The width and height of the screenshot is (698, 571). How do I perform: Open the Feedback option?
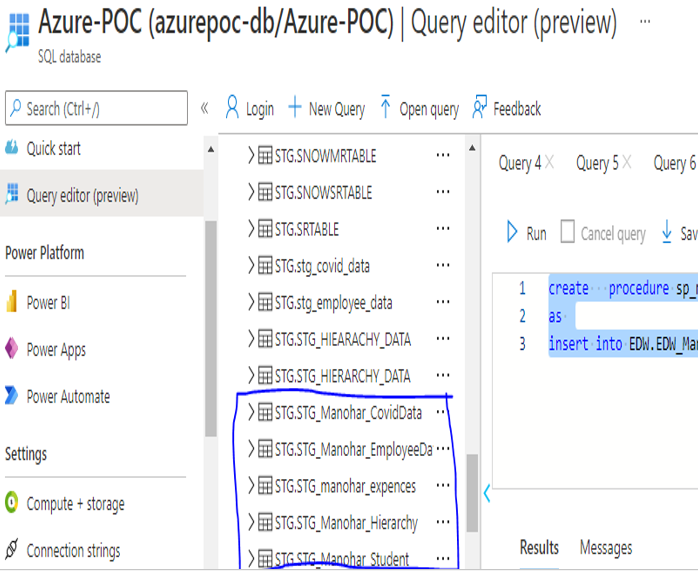pos(507,108)
